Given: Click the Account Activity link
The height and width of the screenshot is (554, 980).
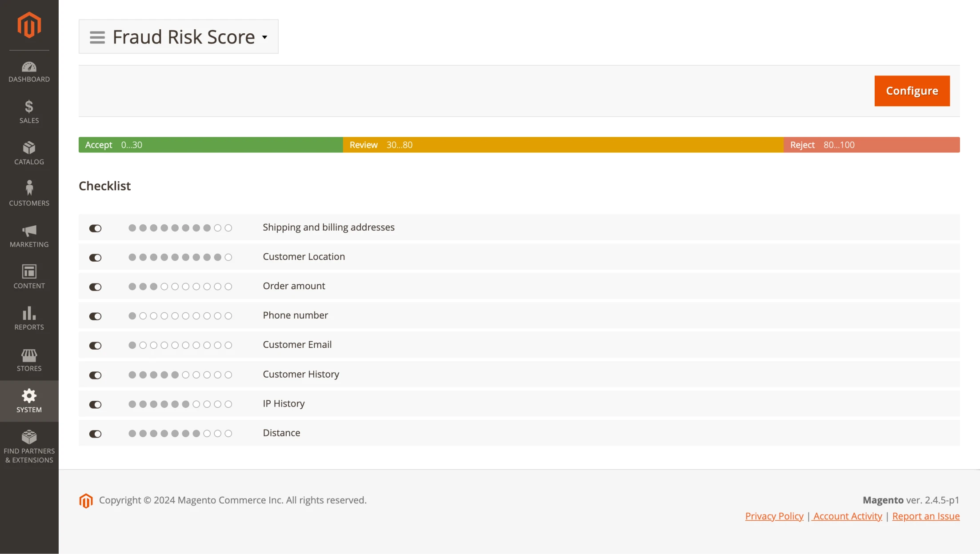Looking at the screenshot, I should tap(847, 515).
